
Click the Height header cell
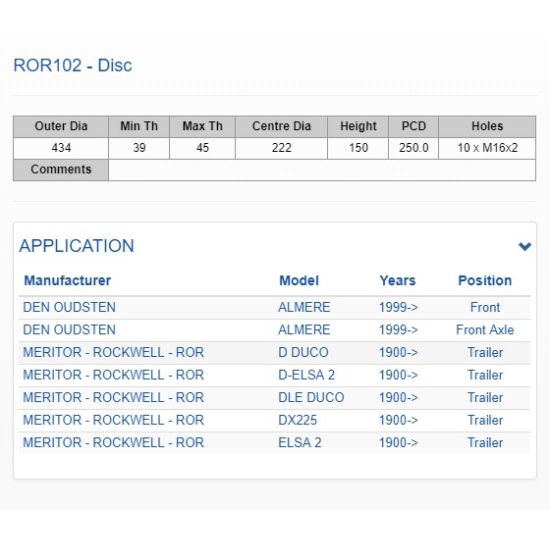tap(358, 127)
